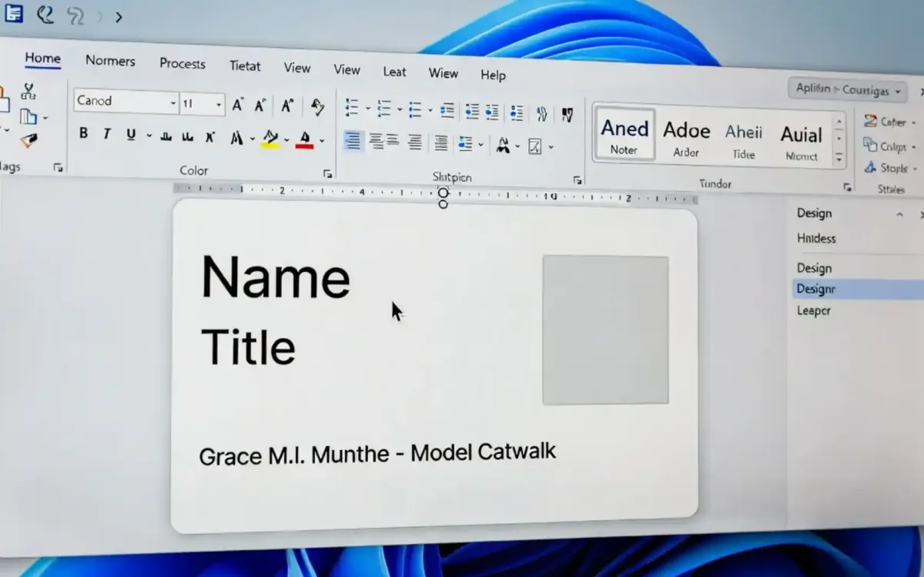
Task: Open the Procests ribbon tab
Action: click(x=182, y=64)
